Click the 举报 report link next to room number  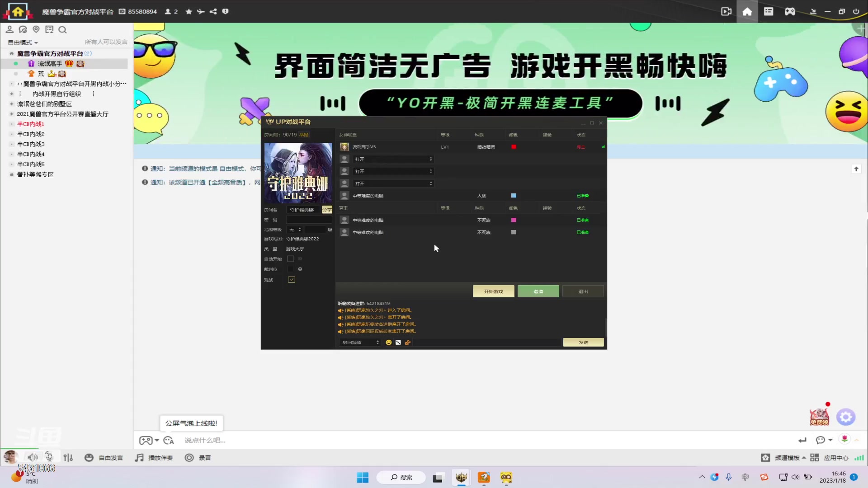pos(304,135)
